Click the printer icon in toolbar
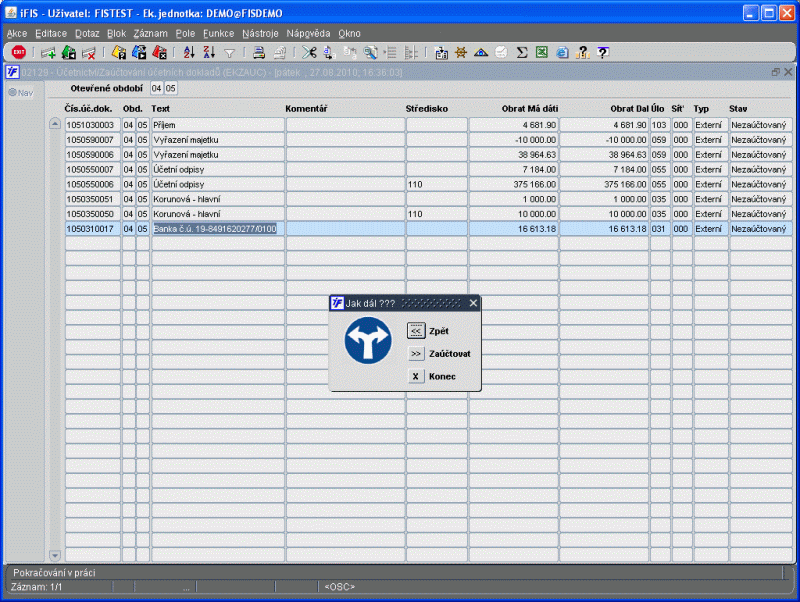Image resolution: width=800 pixels, height=602 pixels. pyautogui.click(x=259, y=52)
